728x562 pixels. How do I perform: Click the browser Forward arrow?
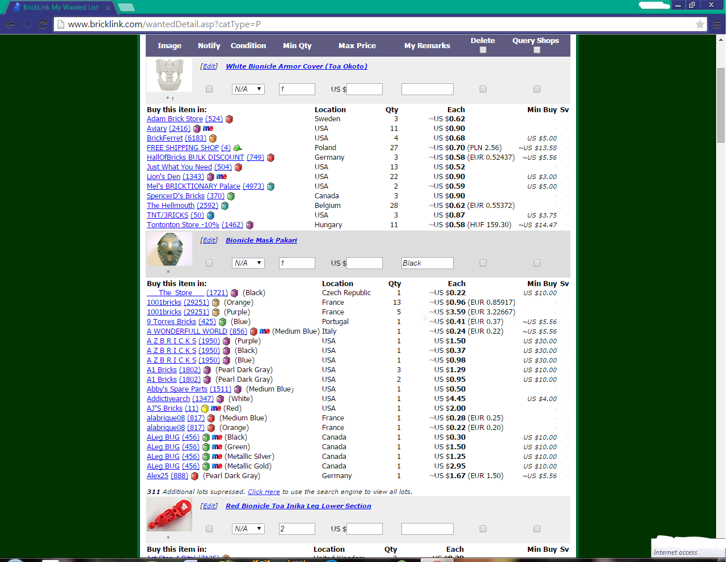26,24
